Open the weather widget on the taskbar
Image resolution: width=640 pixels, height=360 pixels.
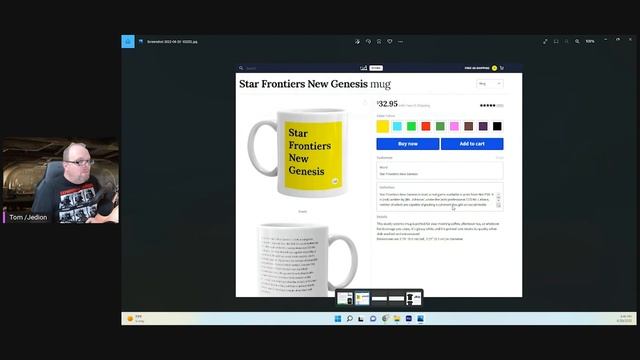point(136,319)
